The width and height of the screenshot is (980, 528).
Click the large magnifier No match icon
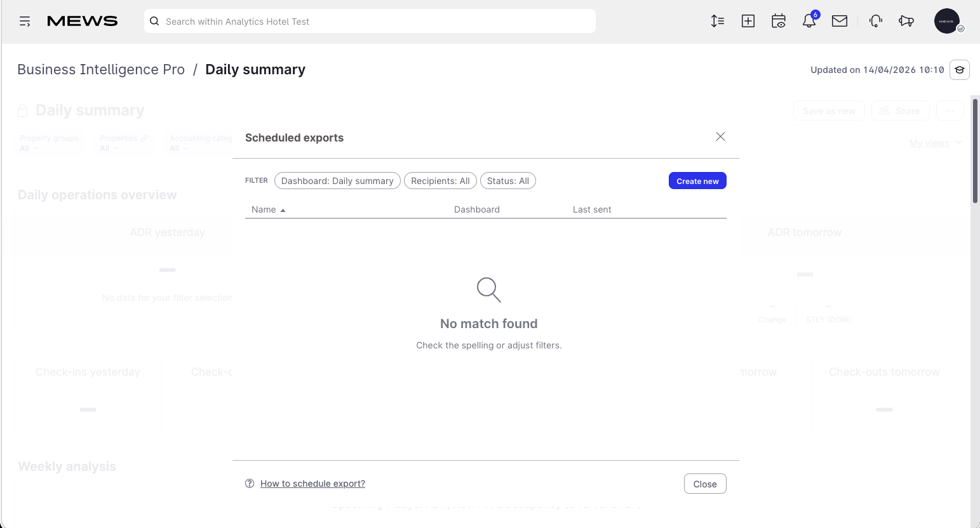pyautogui.click(x=489, y=289)
